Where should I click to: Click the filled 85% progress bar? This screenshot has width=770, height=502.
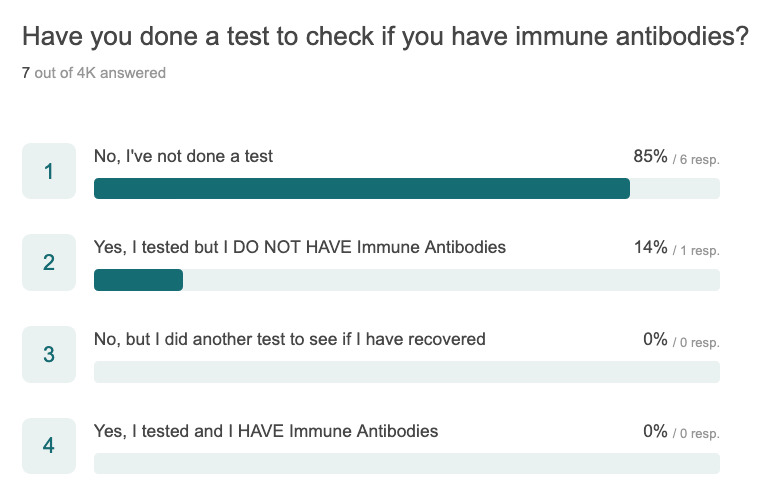pos(362,189)
